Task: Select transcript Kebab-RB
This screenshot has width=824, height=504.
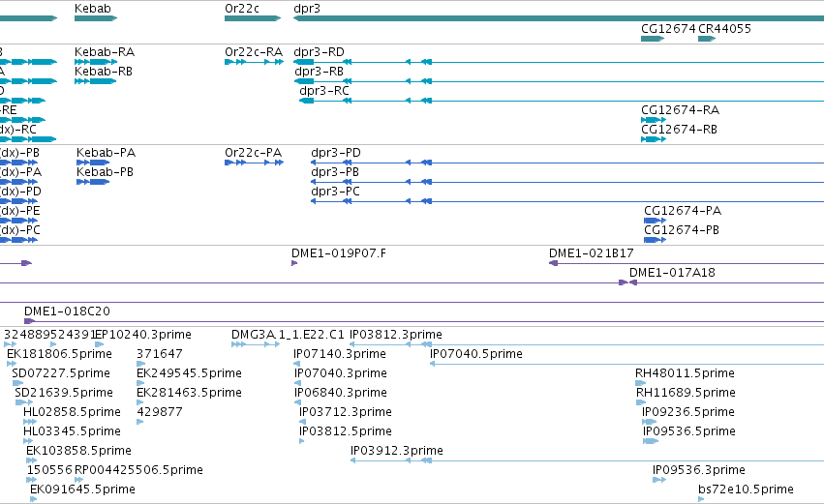Action: 103,72
